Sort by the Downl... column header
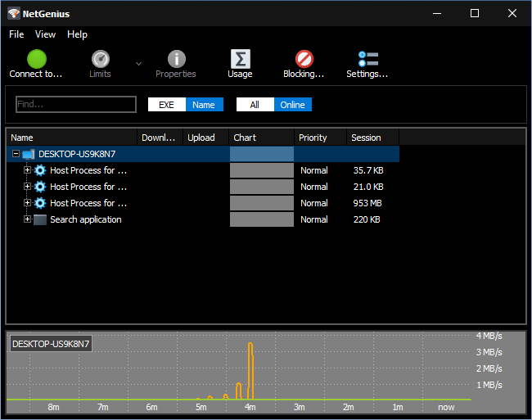Image resolution: width=532 pixels, height=420 pixels. tap(160, 138)
